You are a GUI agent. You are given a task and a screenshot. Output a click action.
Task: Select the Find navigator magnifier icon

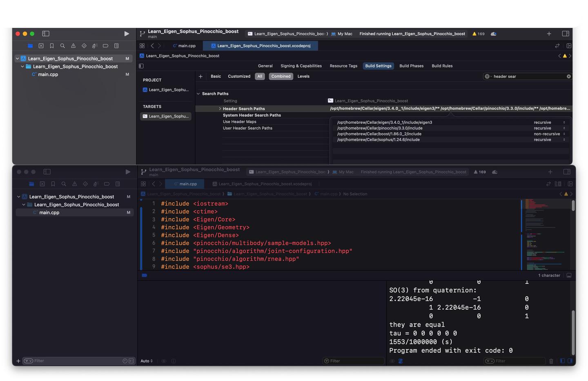pos(62,46)
